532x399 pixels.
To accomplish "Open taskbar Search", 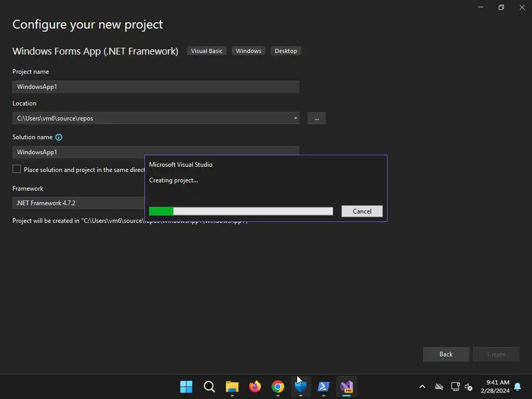I will [209, 387].
